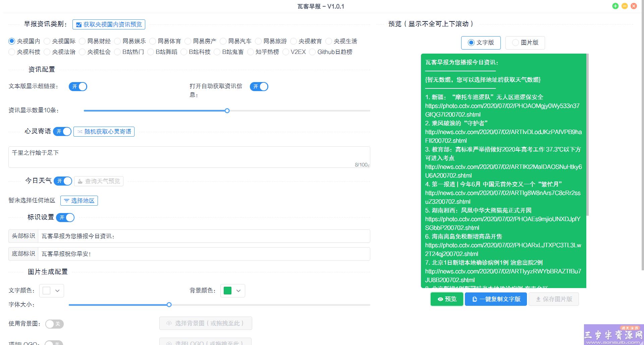
Task: Click the green plus window icon
Action: [615, 6]
